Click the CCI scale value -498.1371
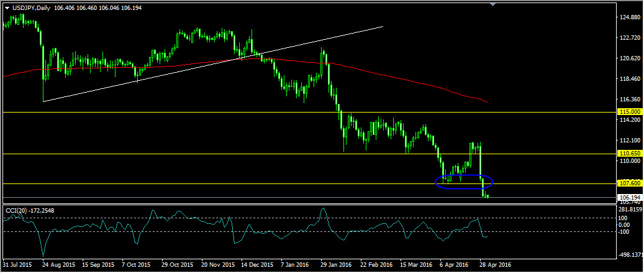 631,255
